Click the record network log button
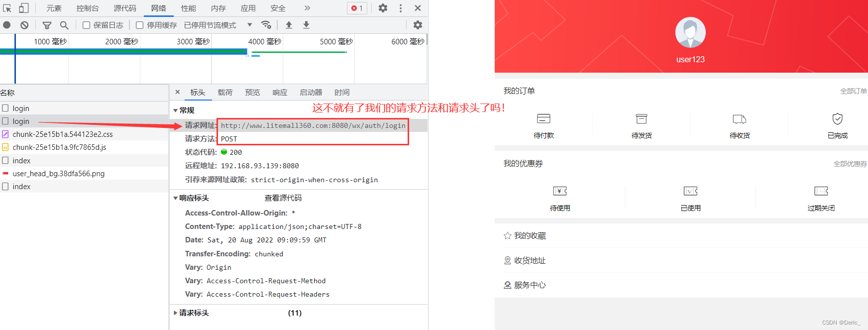Viewport: 868px width, 330px height. tap(7, 25)
